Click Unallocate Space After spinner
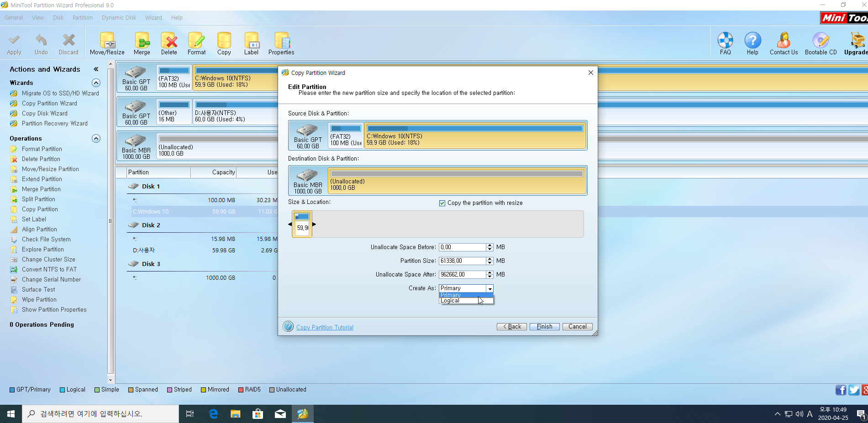The height and width of the screenshot is (423, 868). tap(489, 275)
